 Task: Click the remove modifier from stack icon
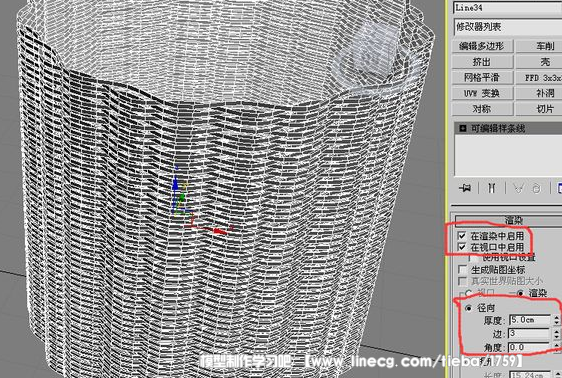coord(537,188)
